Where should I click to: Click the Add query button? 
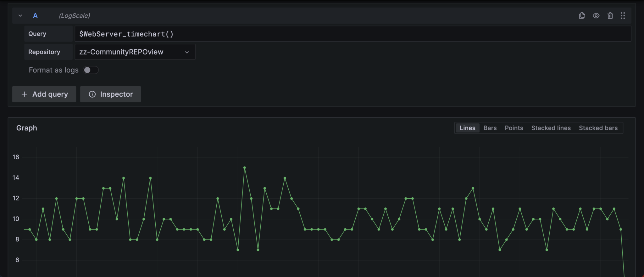[x=44, y=94]
